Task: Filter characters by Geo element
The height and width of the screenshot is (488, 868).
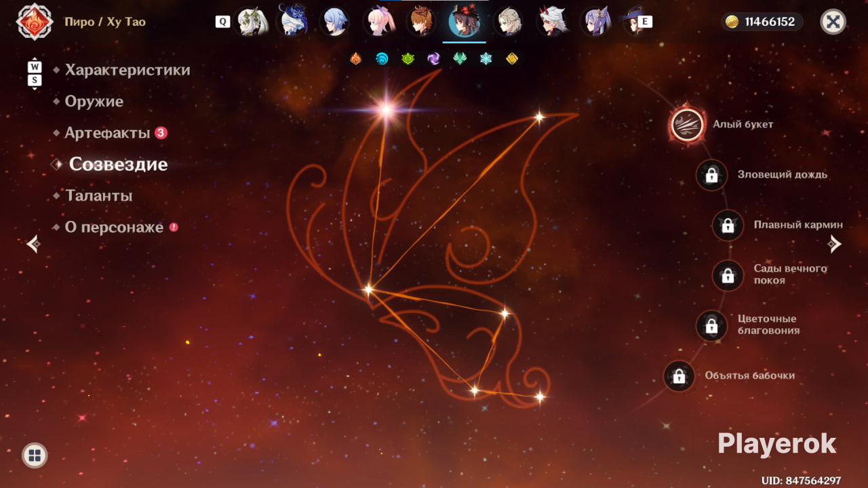Action: [x=512, y=59]
